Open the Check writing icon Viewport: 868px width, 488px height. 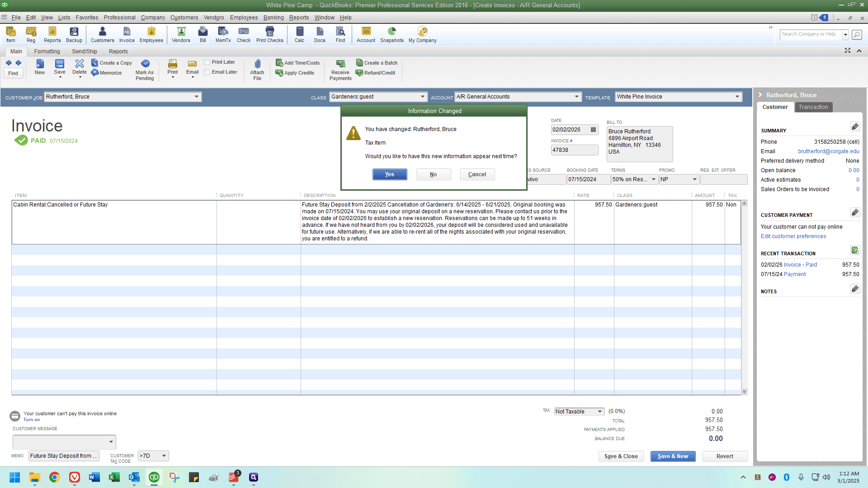244,34
